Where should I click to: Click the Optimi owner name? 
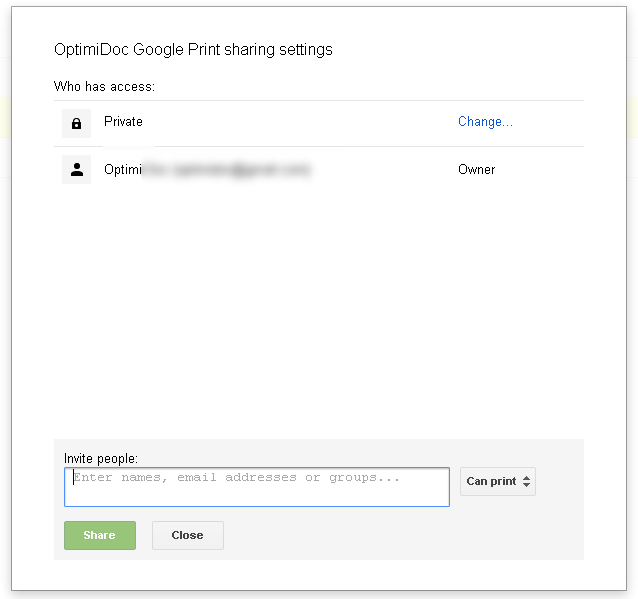click(123, 170)
